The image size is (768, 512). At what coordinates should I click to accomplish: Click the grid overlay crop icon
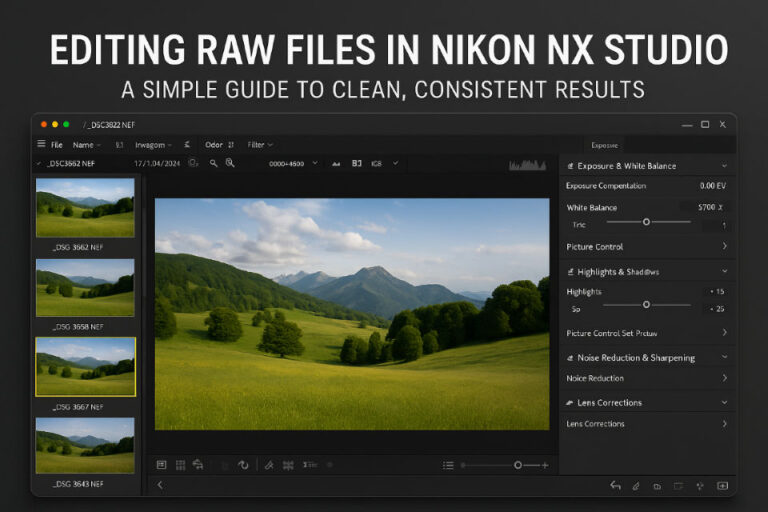pos(288,465)
